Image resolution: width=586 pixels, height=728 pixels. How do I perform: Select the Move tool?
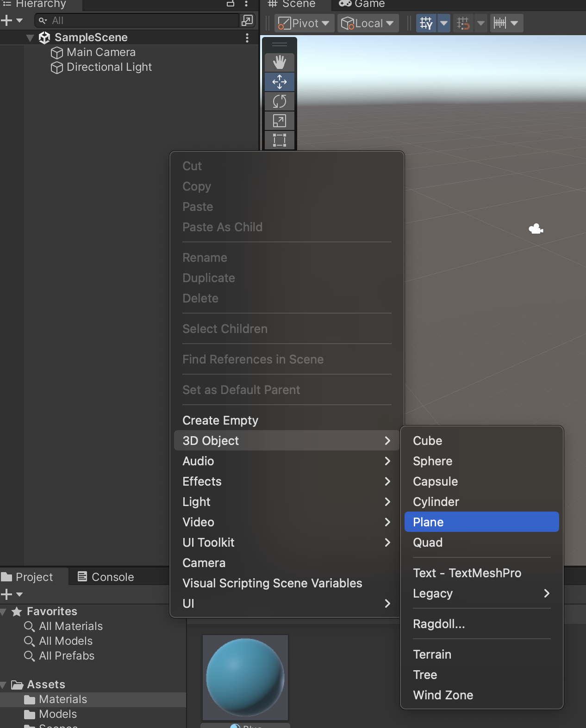(x=279, y=82)
